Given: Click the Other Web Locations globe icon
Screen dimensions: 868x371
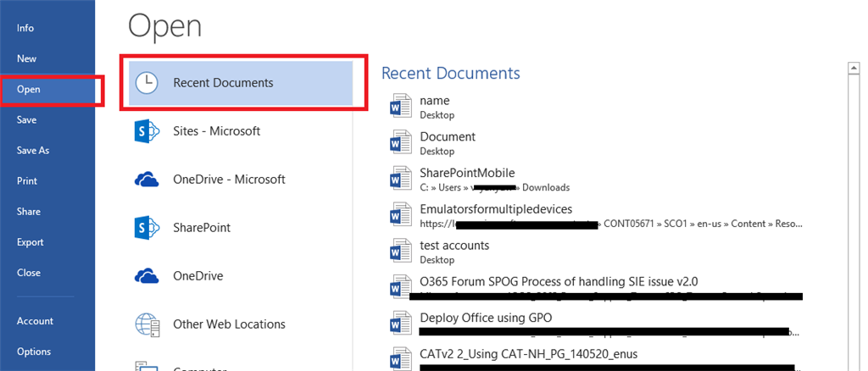Looking at the screenshot, I should coord(147,324).
